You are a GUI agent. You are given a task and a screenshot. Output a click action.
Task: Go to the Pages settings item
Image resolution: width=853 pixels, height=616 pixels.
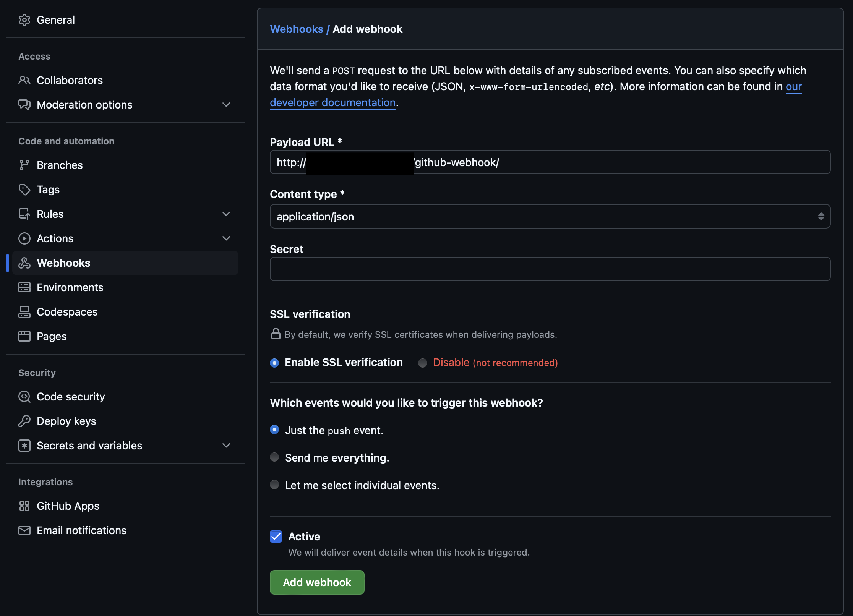pyautogui.click(x=52, y=336)
